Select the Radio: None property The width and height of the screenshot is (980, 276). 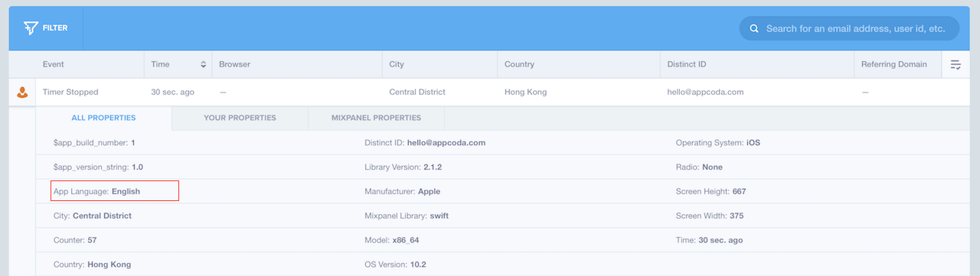pyautogui.click(x=699, y=167)
